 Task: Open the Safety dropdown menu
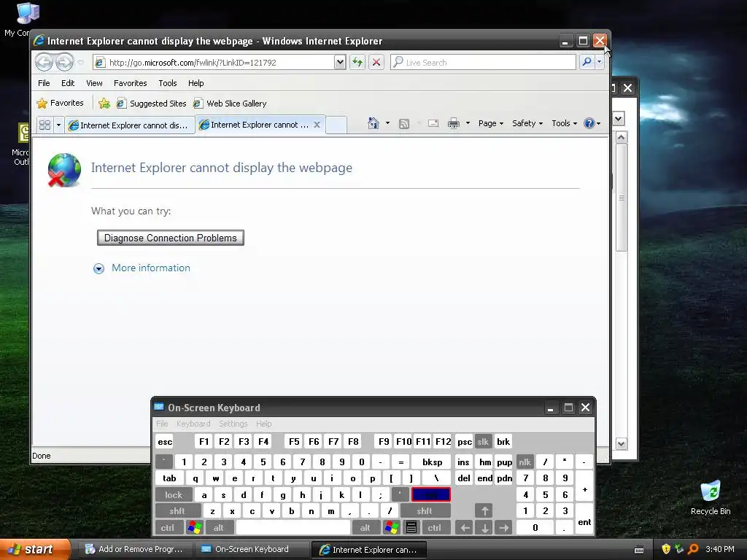527,123
